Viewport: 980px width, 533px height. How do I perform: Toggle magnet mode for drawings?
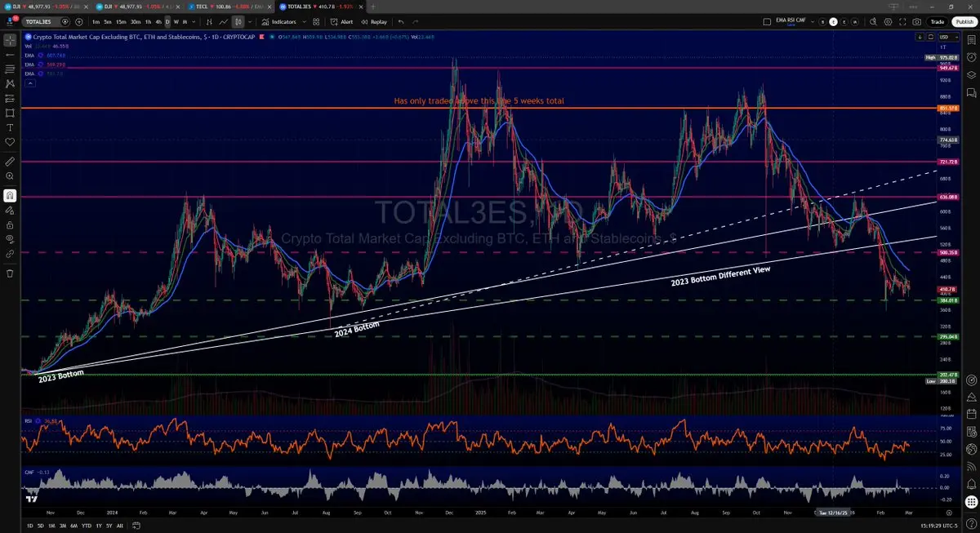10,196
